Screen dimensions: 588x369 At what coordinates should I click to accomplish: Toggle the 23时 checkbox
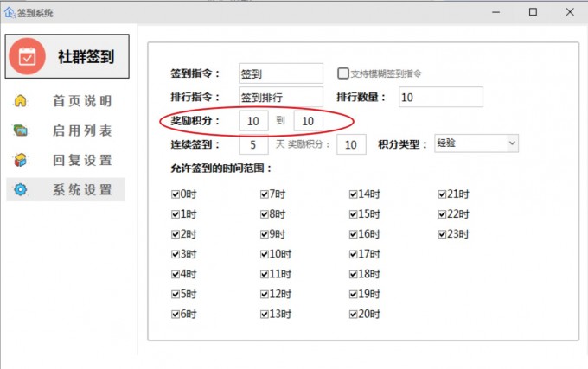click(x=442, y=234)
